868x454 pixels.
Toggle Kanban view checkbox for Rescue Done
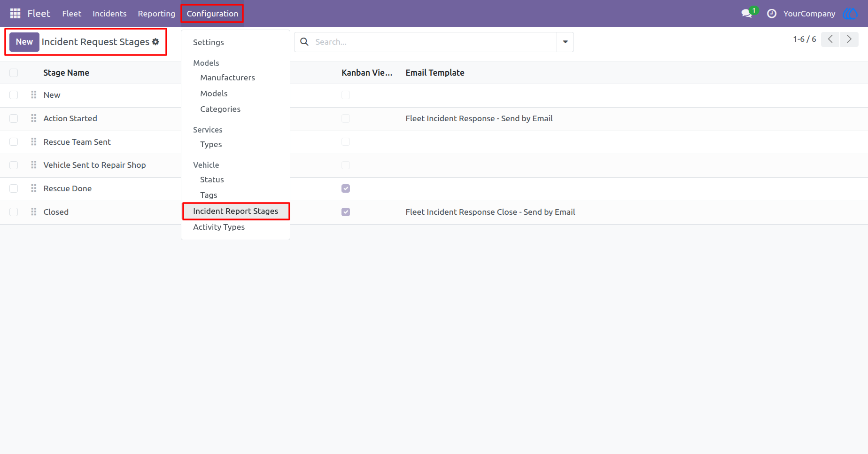tap(346, 188)
